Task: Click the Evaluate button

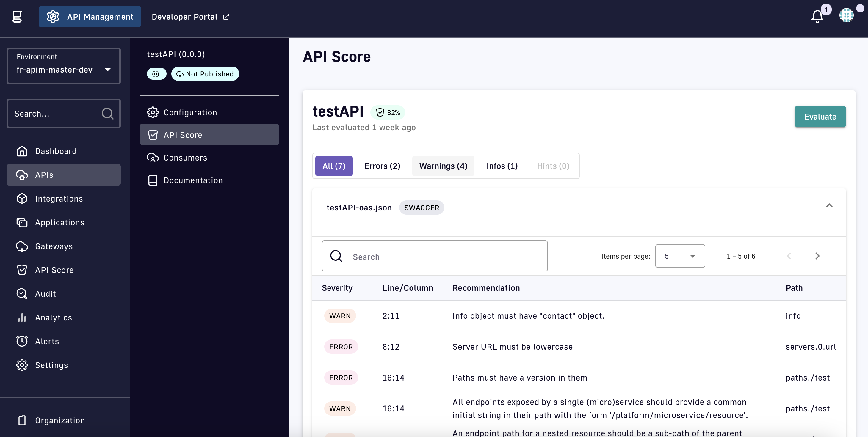Action: pos(820,117)
